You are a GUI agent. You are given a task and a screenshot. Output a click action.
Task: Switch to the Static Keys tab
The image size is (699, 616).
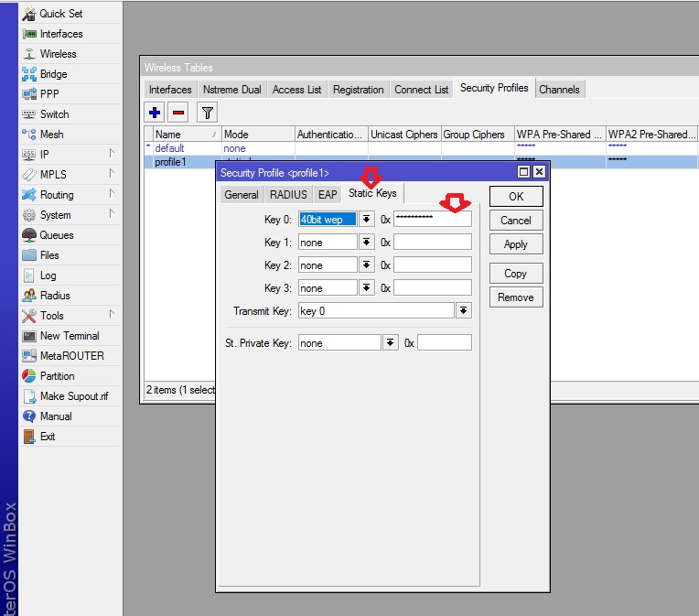pos(372,194)
